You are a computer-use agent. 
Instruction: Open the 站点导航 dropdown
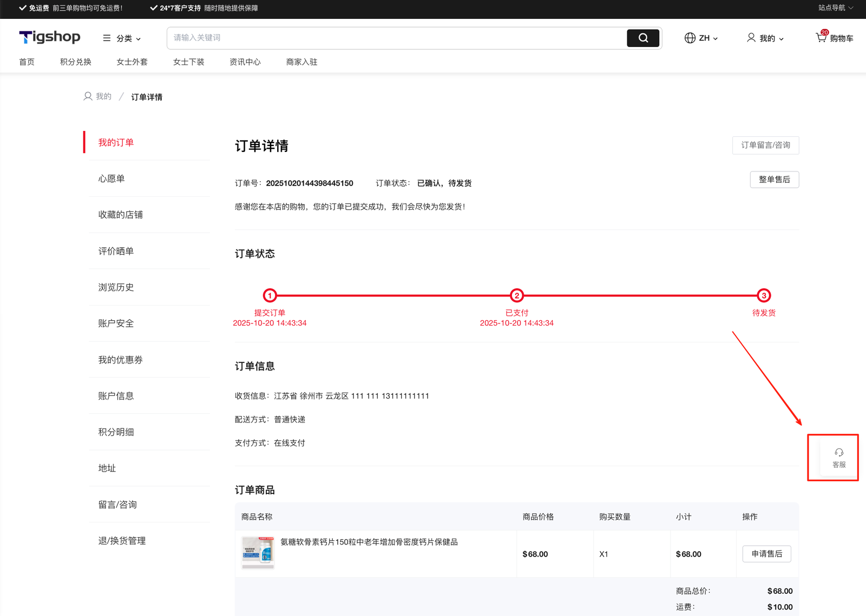835,8
